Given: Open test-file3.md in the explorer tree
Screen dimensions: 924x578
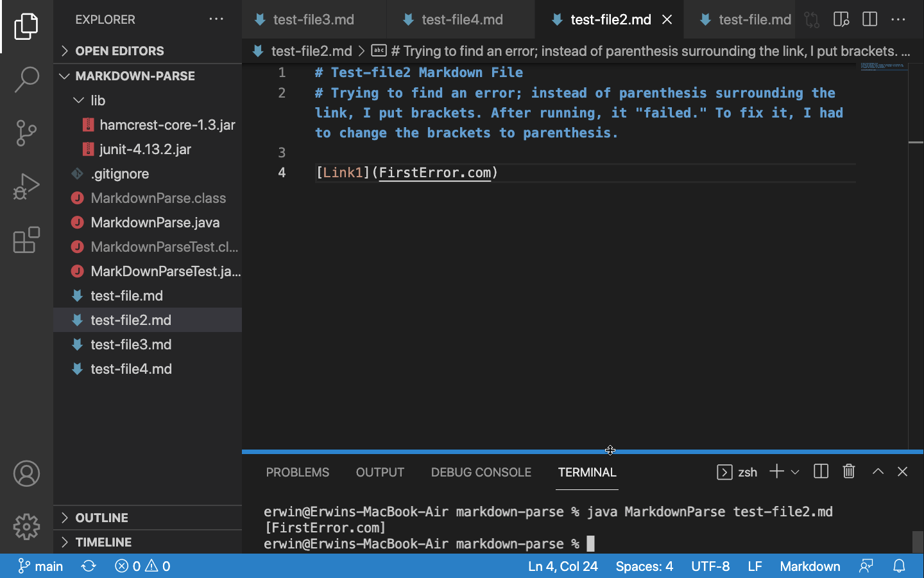Looking at the screenshot, I should click(x=148, y=344).
